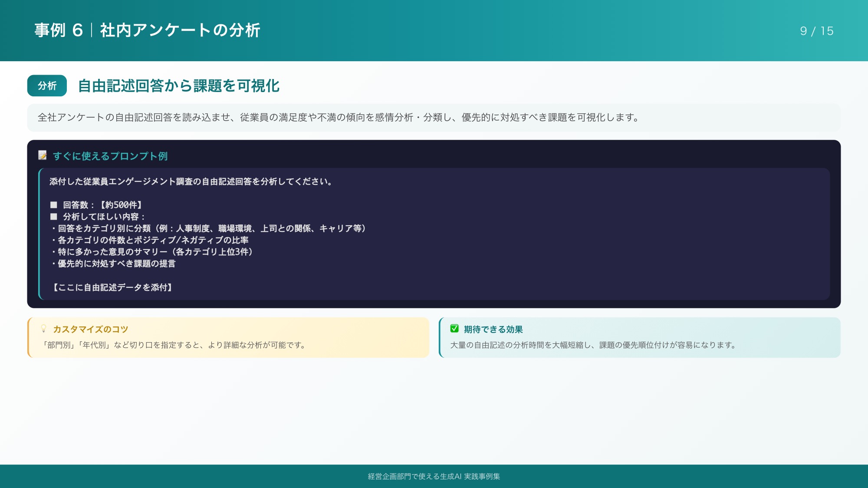This screenshot has width=868, height=488.
Task: Click the カスタマイズのコツ heading
Action: (x=91, y=330)
